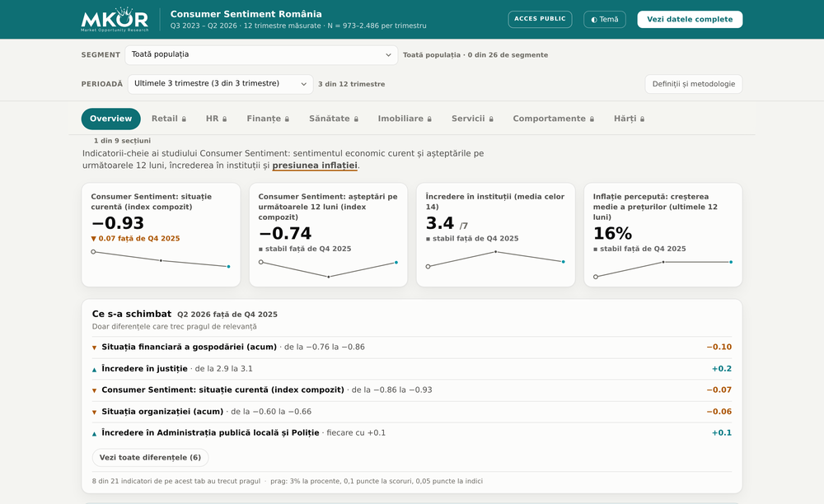824x504 pixels.
Task: Open the așteptări pe următoarele 12 luni card
Action: [329, 235]
